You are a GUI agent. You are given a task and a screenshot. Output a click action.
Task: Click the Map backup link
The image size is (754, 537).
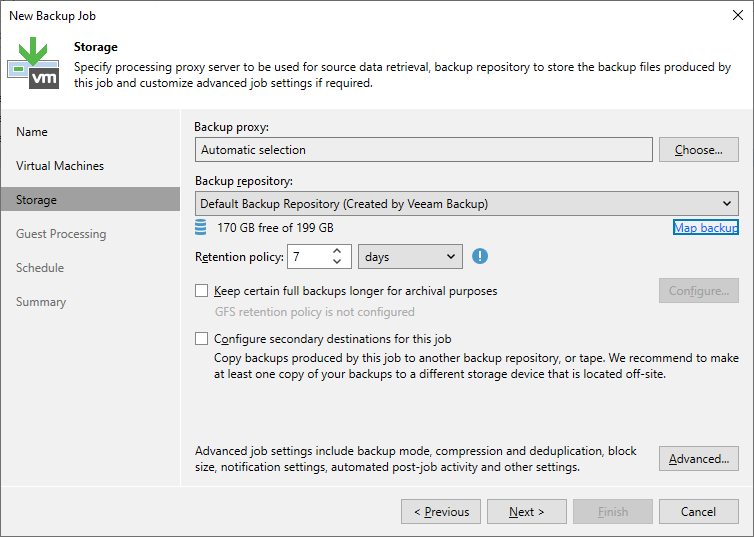[705, 227]
